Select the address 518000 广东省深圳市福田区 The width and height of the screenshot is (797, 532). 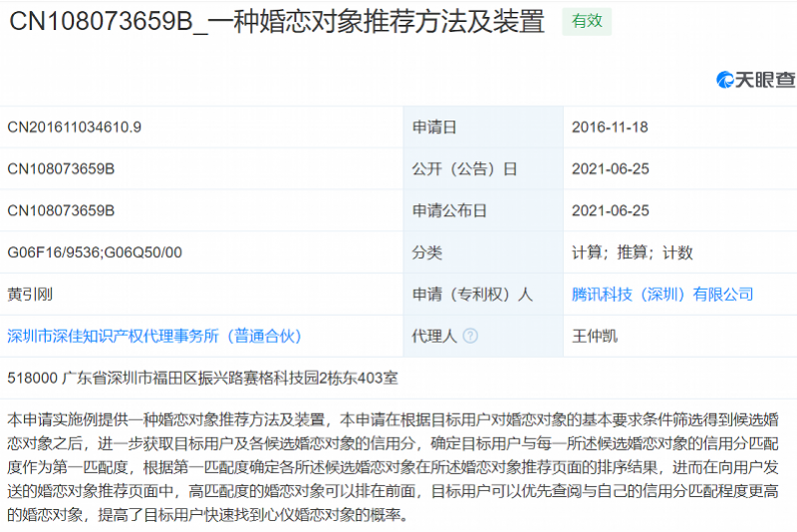(x=202, y=378)
